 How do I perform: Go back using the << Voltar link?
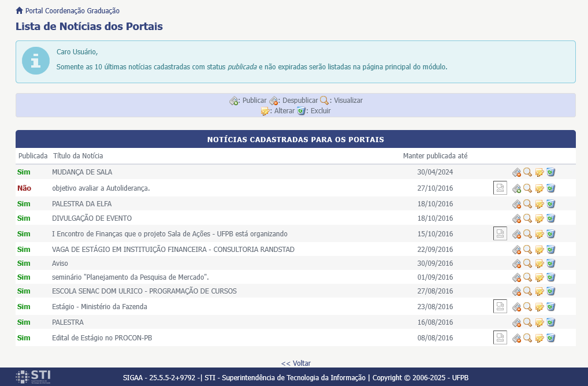click(x=296, y=363)
